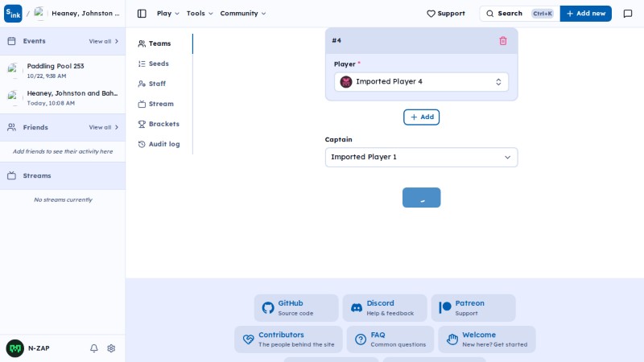Image resolution: width=644 pixels, height=362 pixels.
Task: Click the breadcrumb tournament thumbnail
Action: [39, 14]
